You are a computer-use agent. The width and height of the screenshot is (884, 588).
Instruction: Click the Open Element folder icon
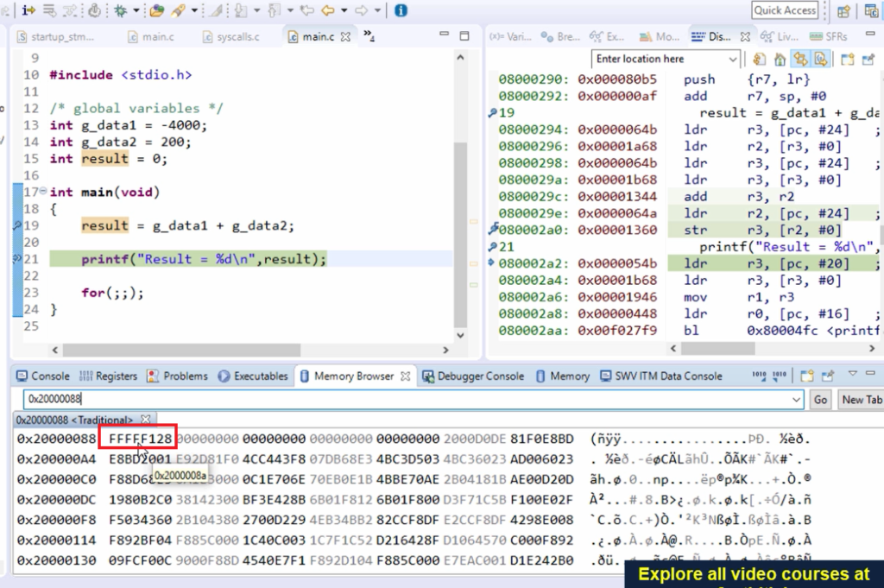coord(157,10)
